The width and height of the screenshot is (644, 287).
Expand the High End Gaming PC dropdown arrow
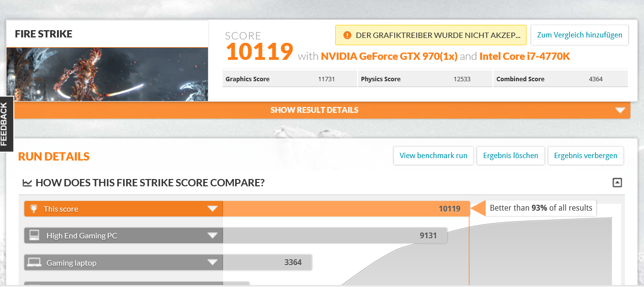click(x=212, y=236)
